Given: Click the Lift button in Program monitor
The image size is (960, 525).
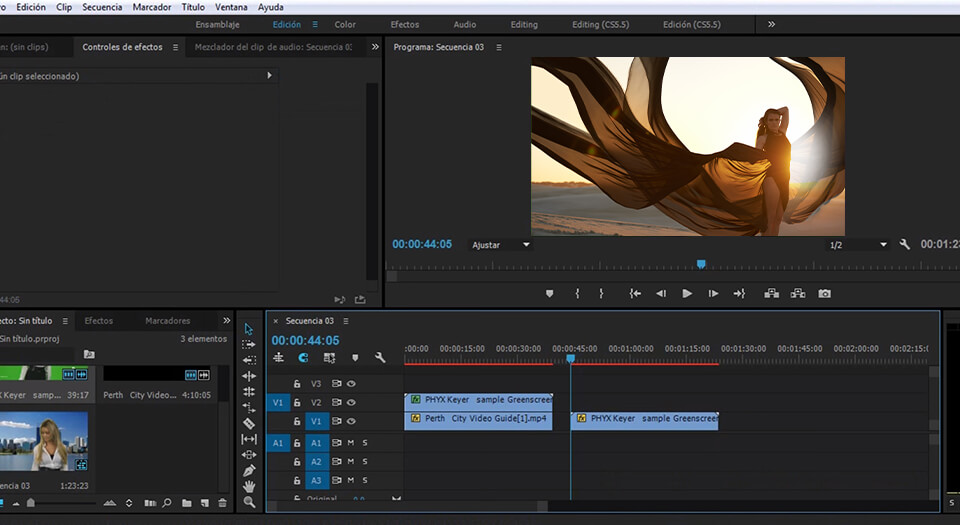Looking at the screenshot, I should [771, 294].
